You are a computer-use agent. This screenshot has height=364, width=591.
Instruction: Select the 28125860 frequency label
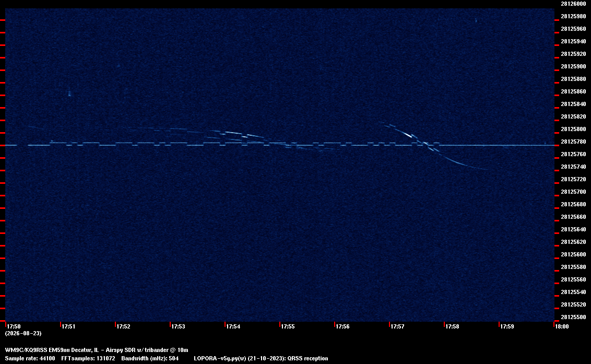click(573, 92)
